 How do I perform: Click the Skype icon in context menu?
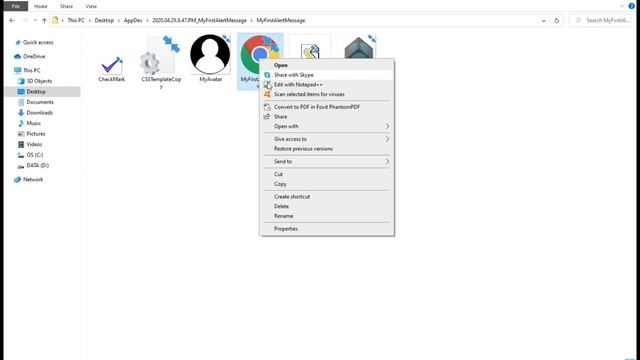point(267,75)
